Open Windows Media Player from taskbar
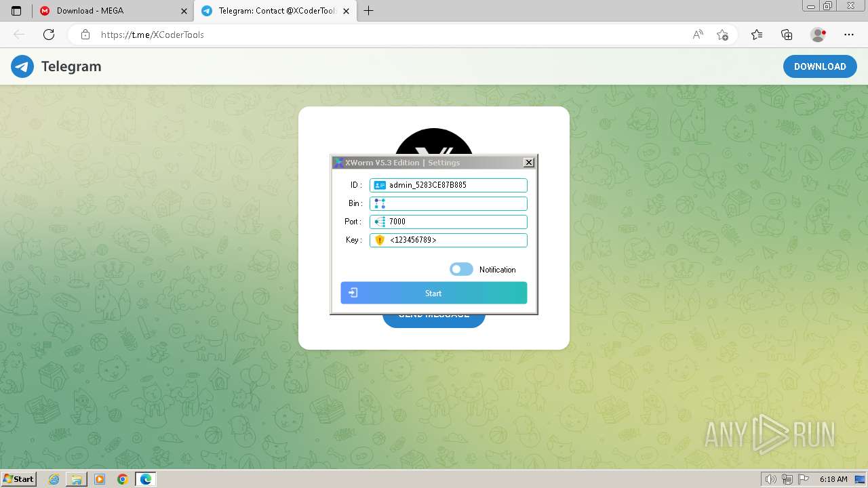Image resolution: width=868 pixels, height=488 pixels. [100, 479]
